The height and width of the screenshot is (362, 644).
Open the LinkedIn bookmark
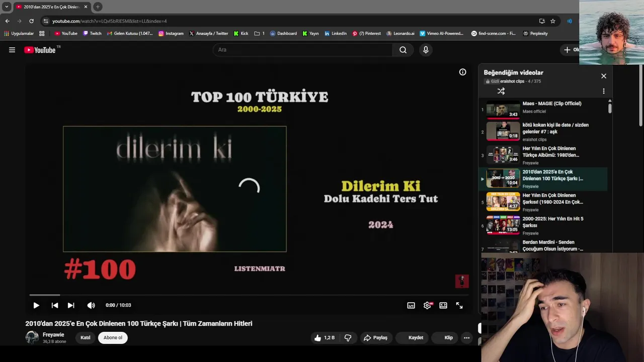coord(336,34)
